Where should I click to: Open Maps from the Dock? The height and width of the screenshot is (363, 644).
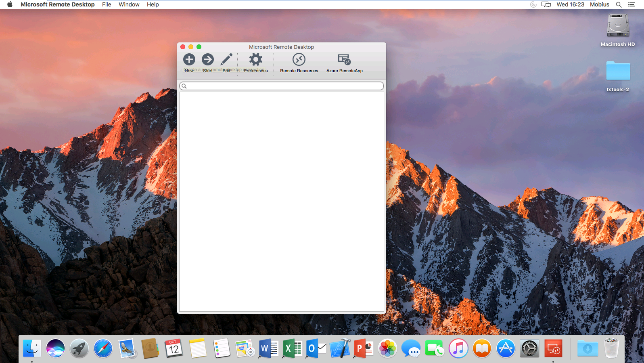coord(245,348)
